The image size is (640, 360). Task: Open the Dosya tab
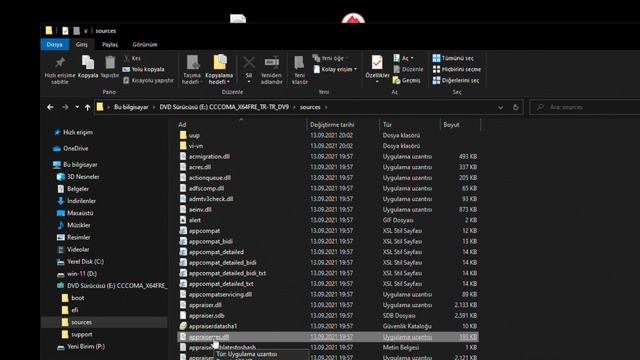coord(54,44)
